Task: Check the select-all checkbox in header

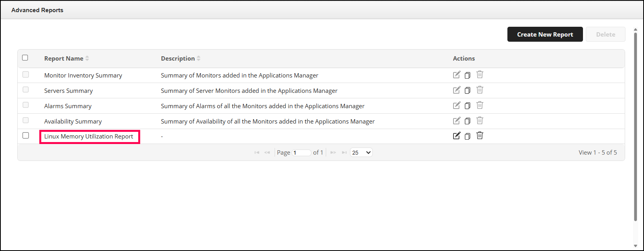Action: point(25,58)
